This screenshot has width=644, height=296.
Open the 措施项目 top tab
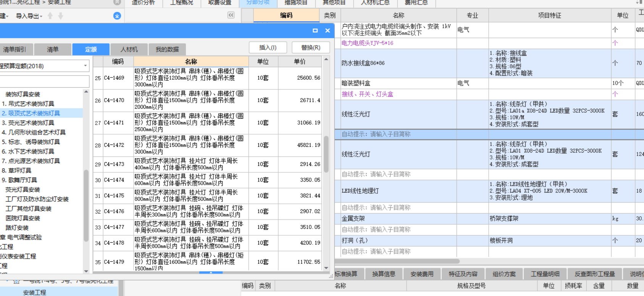(296, 3)
